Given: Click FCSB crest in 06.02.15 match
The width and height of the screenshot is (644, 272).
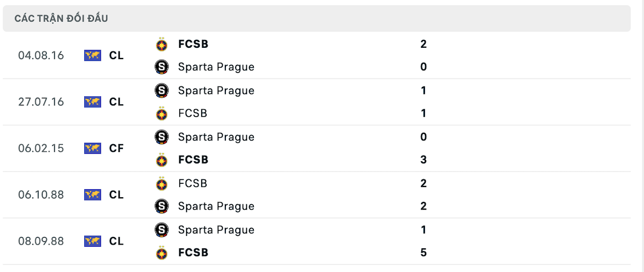Looking at the screenshot, I should pyautogui.click(x=161, y=160).
